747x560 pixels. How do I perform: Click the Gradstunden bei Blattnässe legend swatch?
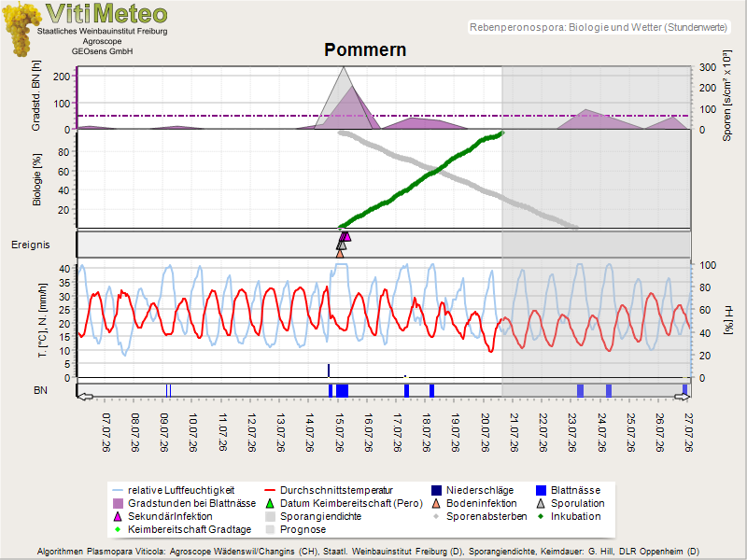click(119, 503)
